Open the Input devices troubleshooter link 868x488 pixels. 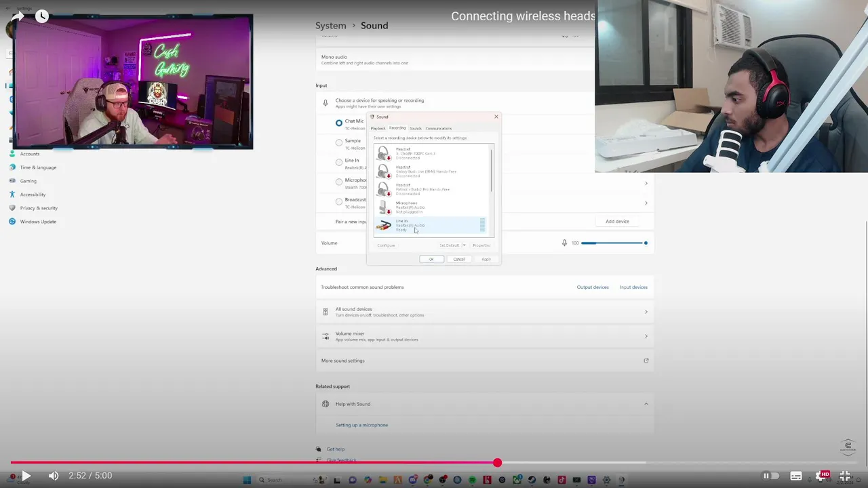[633, 287]
